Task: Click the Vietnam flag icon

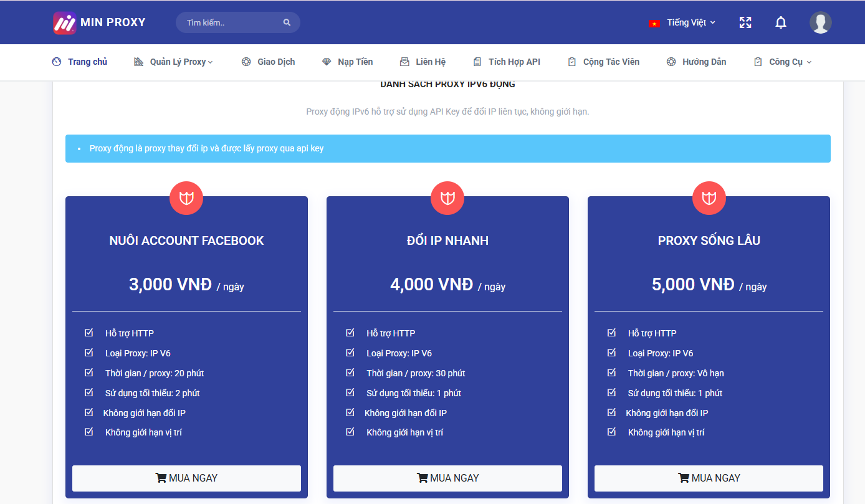Action: 654,23
